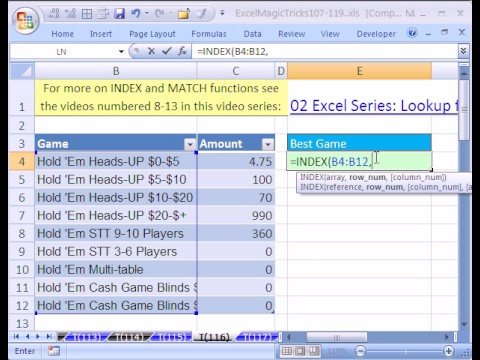Select column E header

point(359,71)
